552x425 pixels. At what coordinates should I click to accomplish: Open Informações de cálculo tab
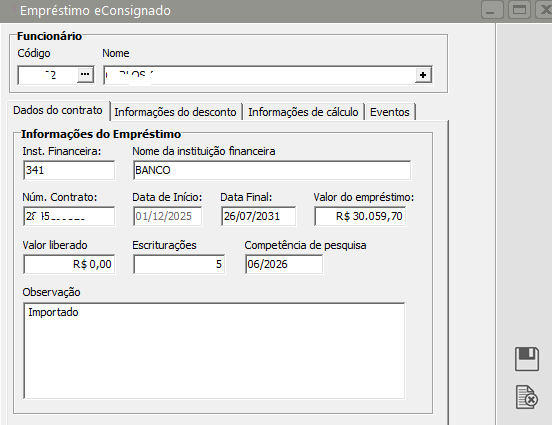click(x=303, y=112)
